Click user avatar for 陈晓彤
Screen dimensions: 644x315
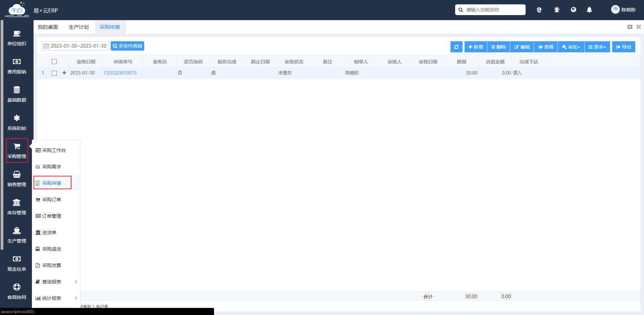615,9
